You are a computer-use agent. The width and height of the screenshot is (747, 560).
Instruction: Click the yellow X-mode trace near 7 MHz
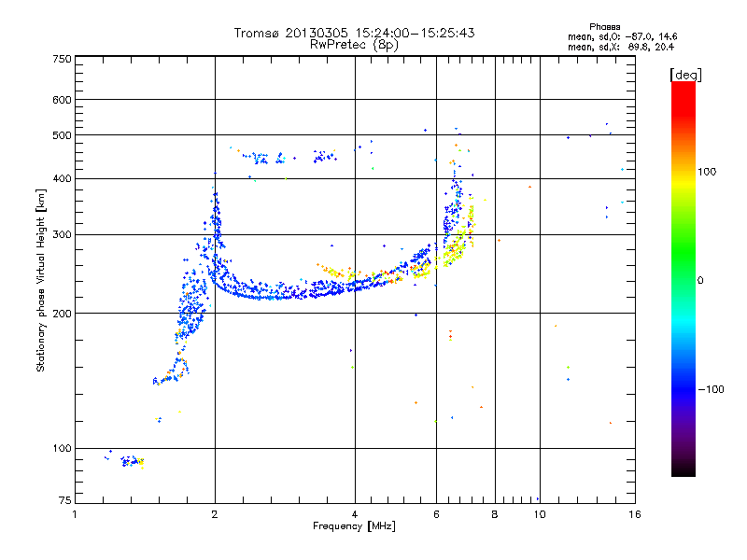[459, 237]
